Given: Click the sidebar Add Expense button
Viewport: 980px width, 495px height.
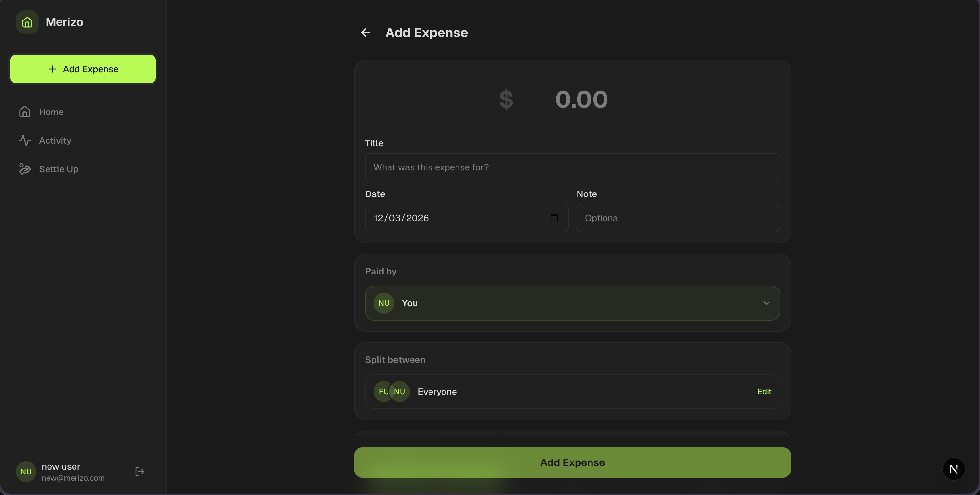Looking at the screenshot, I should [x=83, y=69].
